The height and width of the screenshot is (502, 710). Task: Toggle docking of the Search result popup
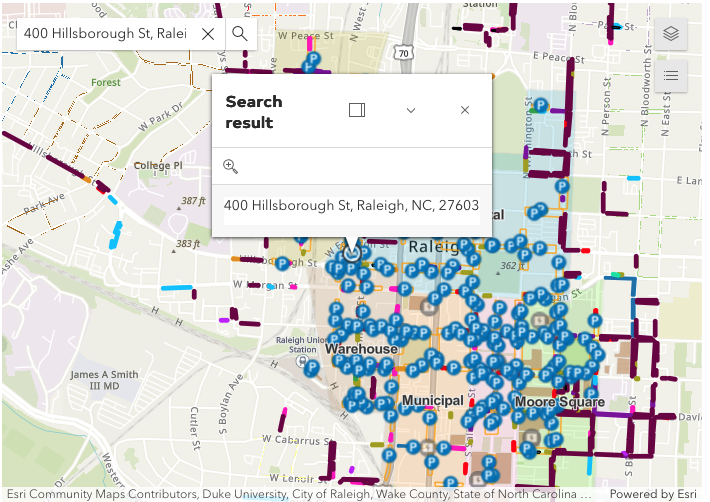[357, 110]
